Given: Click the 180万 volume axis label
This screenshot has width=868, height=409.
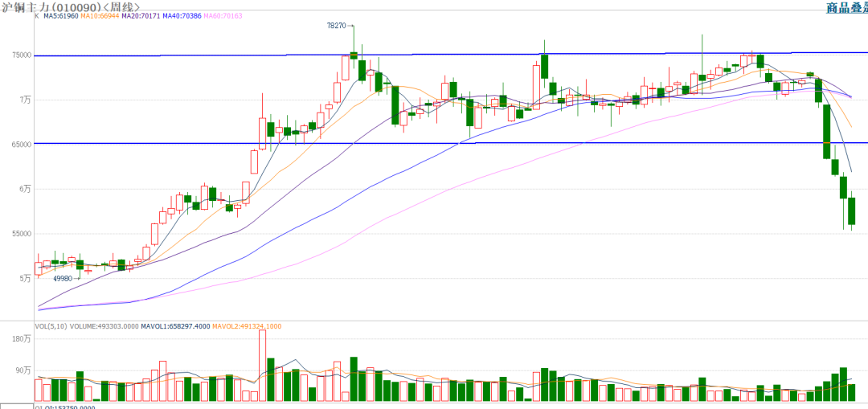Looking at the screenshot, I should coord(22,338).
